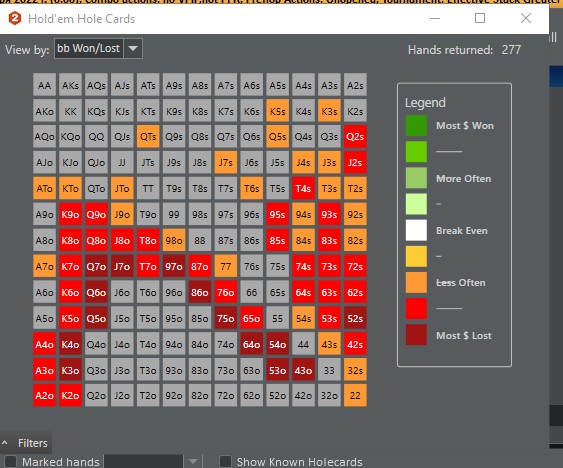Viewport: 563px width, 468px height.
Task: Select the 54o hand cell
Action: tap(278, 344)
